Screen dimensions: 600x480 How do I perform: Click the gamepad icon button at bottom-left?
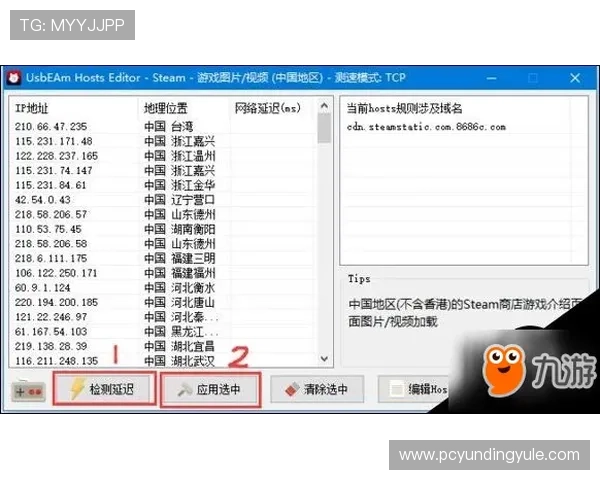coord(29,391)
